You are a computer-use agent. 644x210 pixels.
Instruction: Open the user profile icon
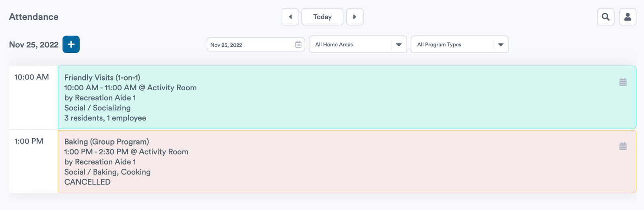627,17
